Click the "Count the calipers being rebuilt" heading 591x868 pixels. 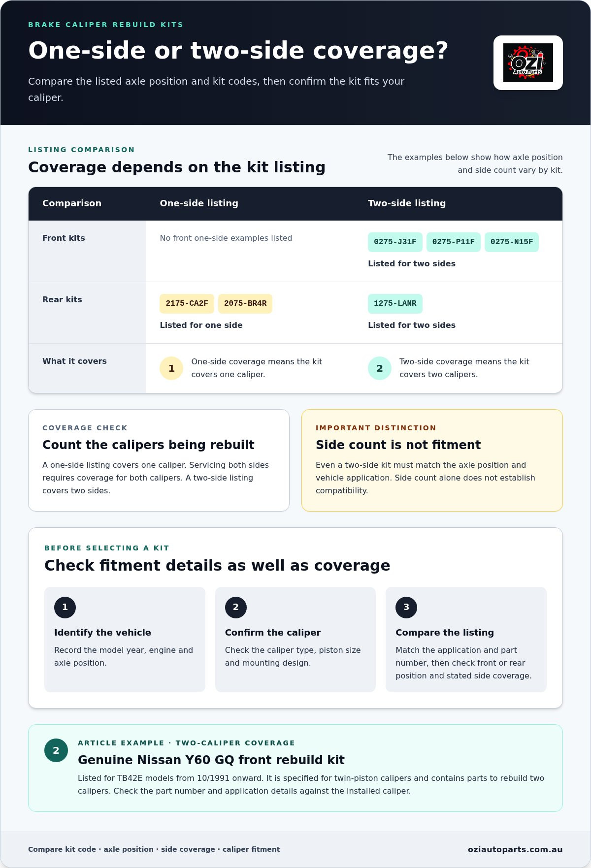[x=148, y=445]
